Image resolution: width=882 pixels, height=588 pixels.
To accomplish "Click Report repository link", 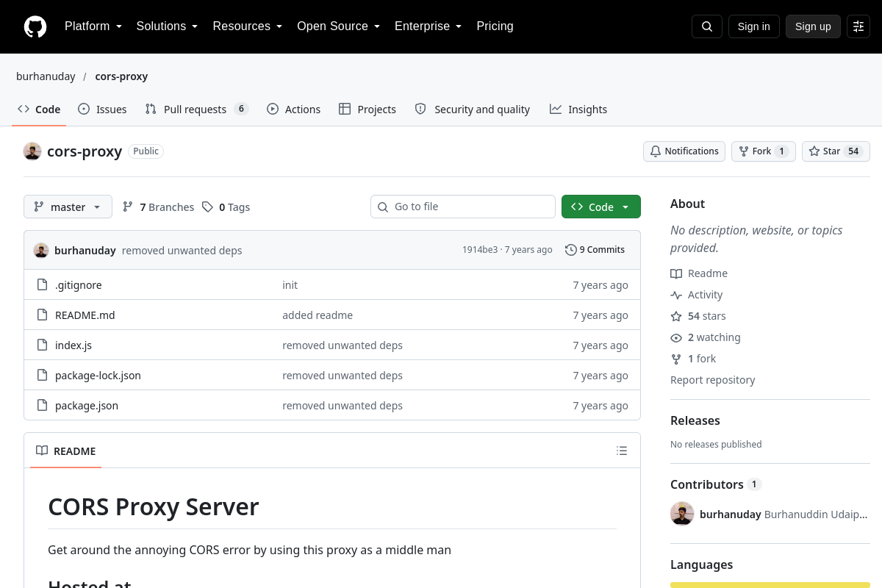I will (713, 380).
